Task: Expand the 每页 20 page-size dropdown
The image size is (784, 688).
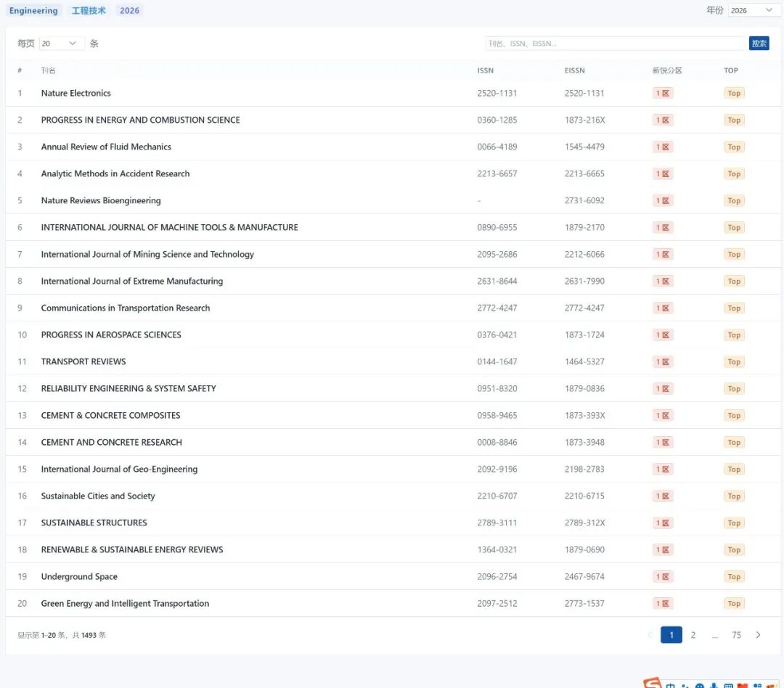Action: (61, 44)
